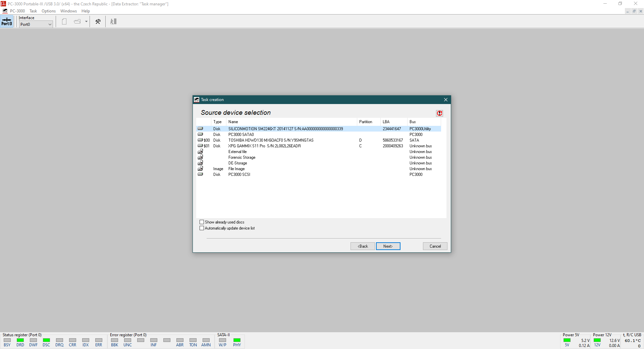Click the exit walking-figure toolbar icon
Viewport: 644px width, 349px height.
coord(113,21)
